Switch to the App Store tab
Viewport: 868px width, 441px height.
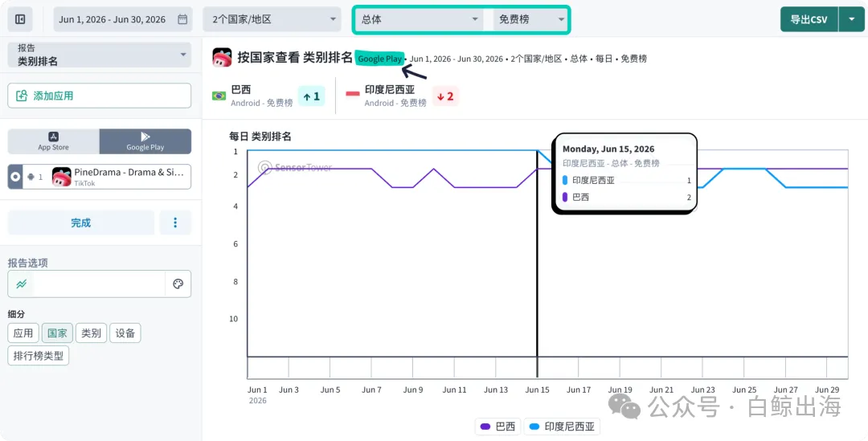click(53, 141)
